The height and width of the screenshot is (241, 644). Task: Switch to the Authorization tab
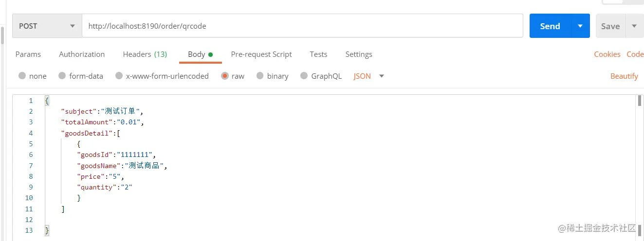[82, 54]
